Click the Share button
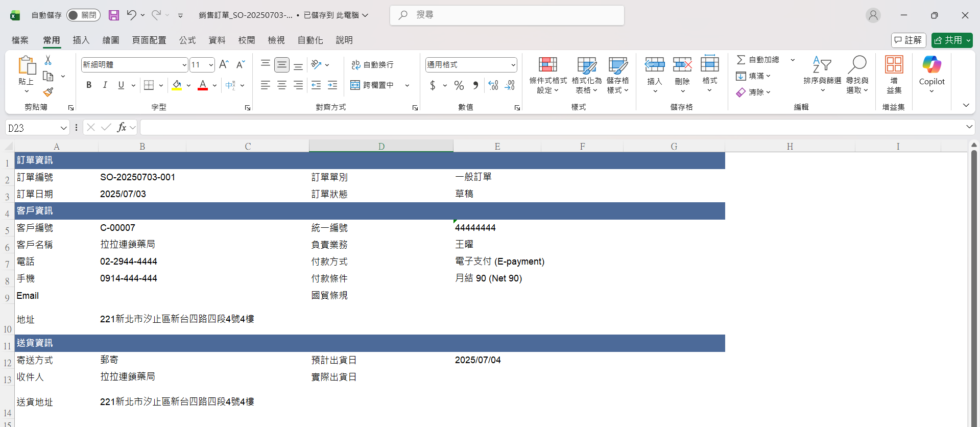The height and width of the screenshot is (427, 980). [951, 40]
